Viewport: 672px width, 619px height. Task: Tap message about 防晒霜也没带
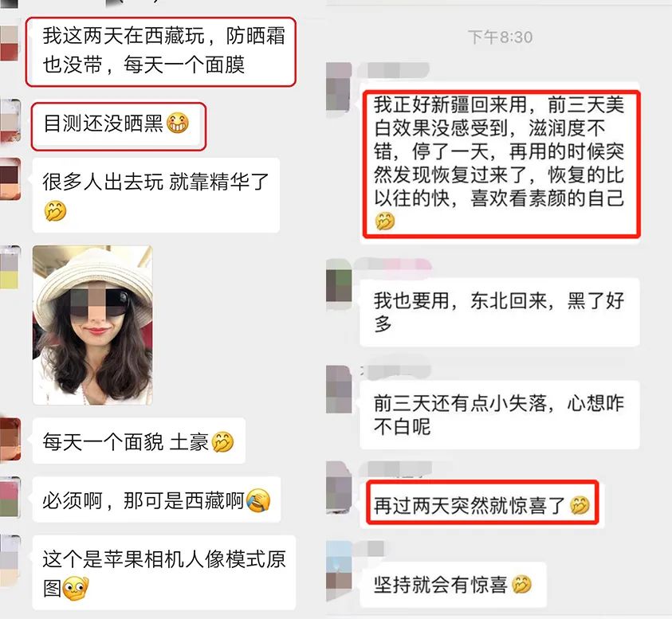tap(161, 52)
